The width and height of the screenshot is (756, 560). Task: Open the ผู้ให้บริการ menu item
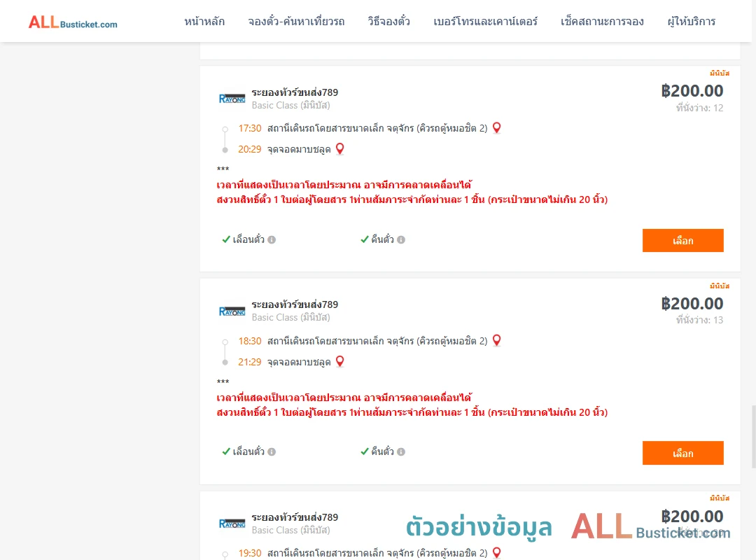(691, 22)
